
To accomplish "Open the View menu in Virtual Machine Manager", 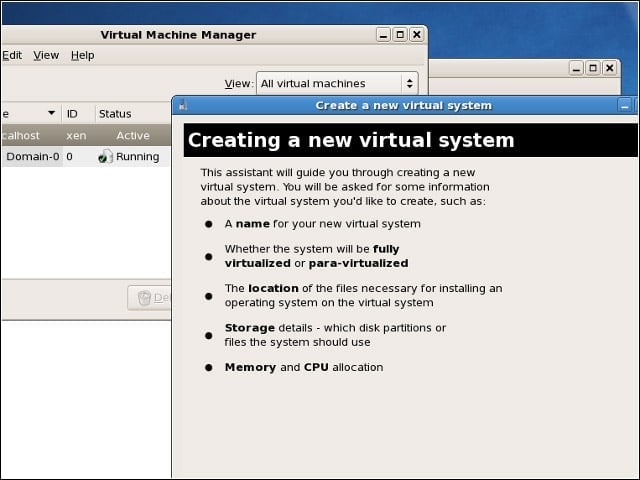I will [x=46, y=55].
